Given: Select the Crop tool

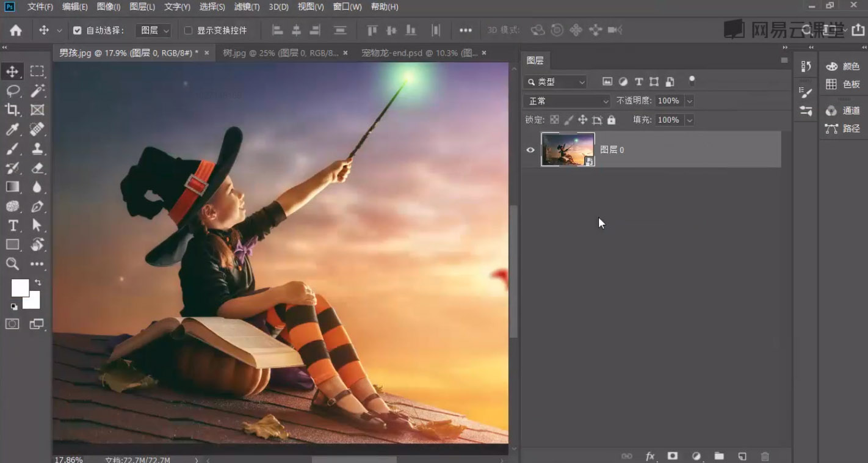Looking at the screenshot, I should (x=12, y=110).
